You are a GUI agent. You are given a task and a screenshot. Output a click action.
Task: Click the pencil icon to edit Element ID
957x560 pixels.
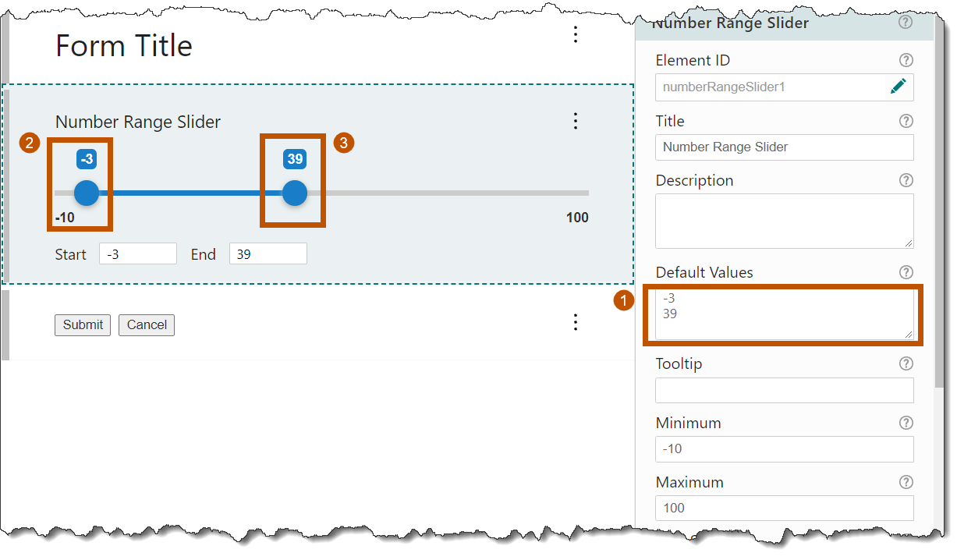point(899,86)
